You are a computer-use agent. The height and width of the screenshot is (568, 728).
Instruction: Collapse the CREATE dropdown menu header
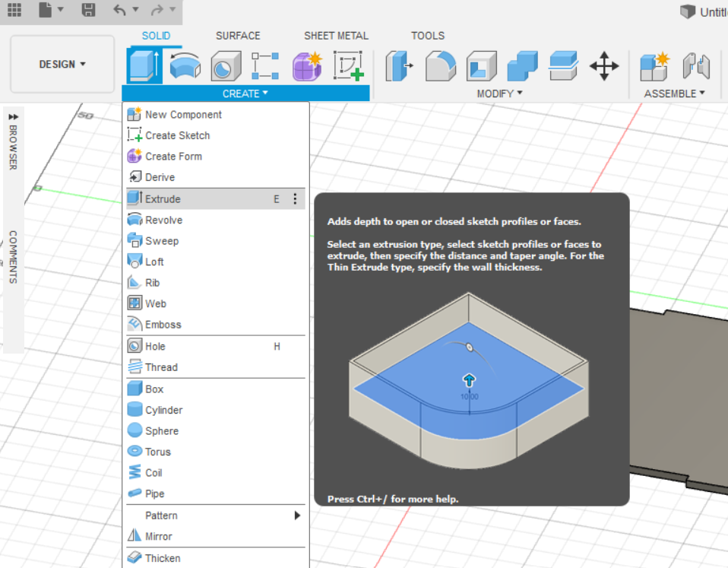coord(245,94)
